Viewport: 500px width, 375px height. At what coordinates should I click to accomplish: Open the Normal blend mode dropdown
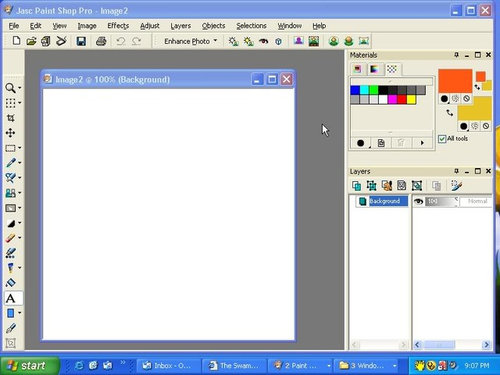(476, 201)
